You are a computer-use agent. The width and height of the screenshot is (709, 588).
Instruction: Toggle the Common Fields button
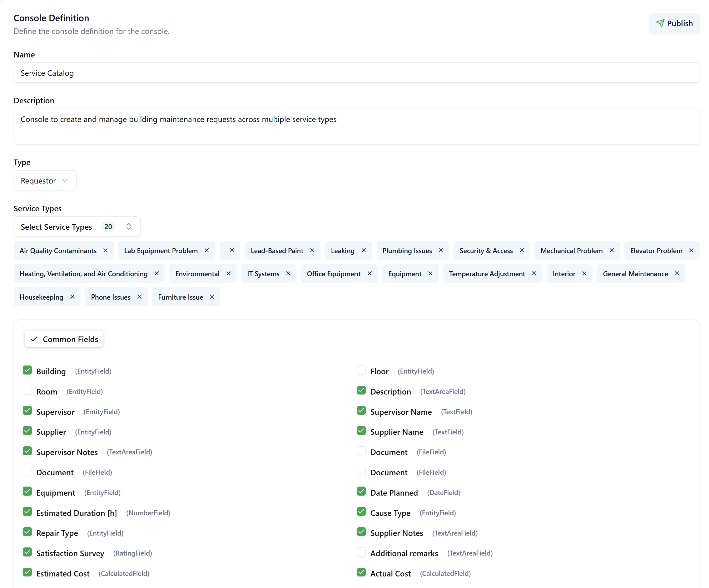[x=64, y=339]
